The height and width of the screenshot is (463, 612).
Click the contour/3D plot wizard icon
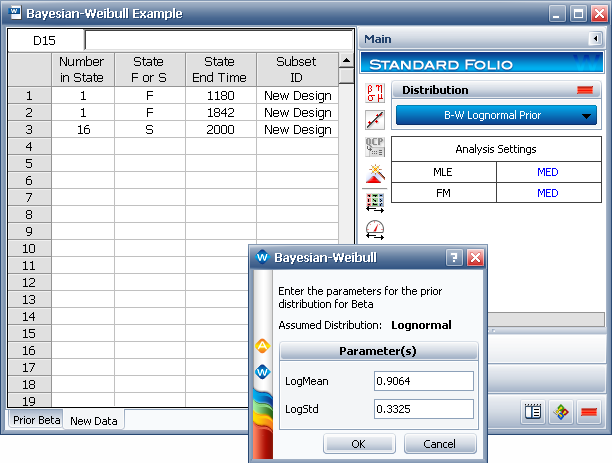coord(375,174)
